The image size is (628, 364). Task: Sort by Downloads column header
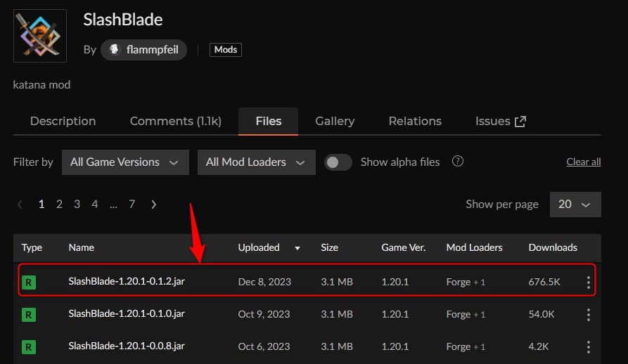(553, 247)
